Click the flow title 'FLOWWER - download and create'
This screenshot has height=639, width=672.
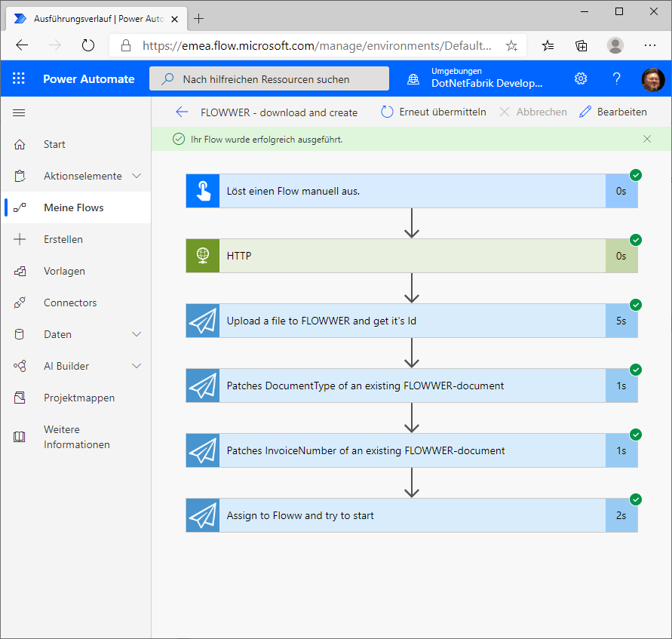[x=279, y=112]
